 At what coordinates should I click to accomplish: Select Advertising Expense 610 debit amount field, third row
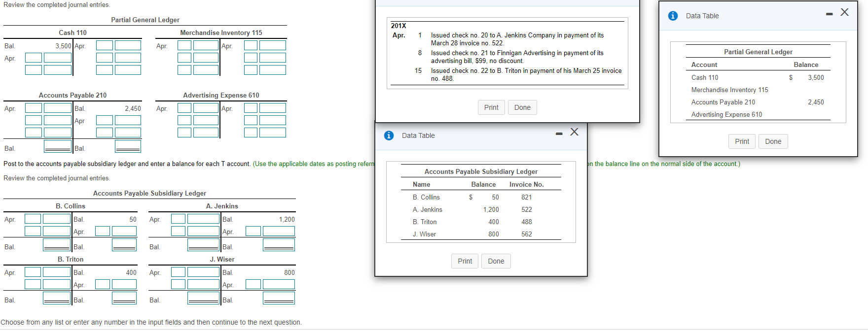pos(206,133)
